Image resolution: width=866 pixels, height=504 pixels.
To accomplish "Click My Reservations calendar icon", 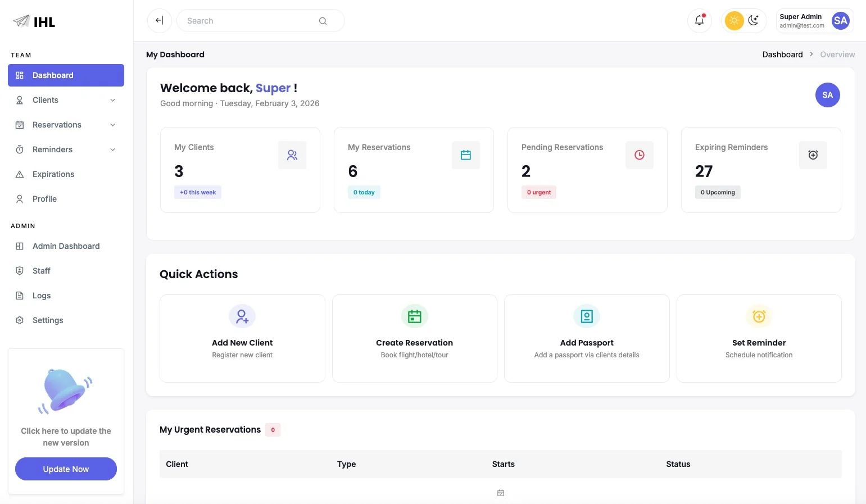I will [466, 155].
